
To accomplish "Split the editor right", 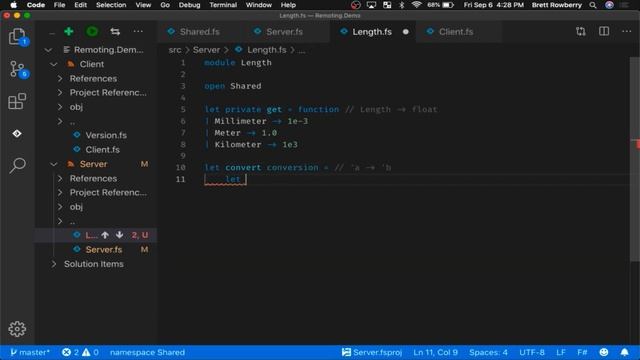I will pyautogui.click(x=604, y=31).
